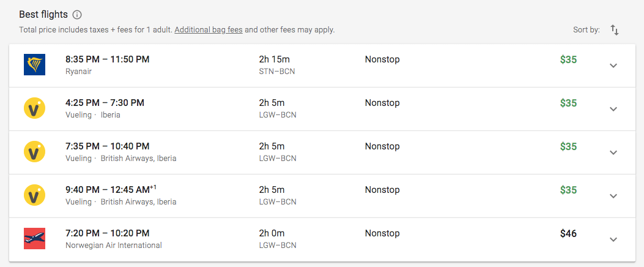Viewport: 644px width, 267px height.
Task: Click the Ryanair airline logo
Action: [34, 64]
